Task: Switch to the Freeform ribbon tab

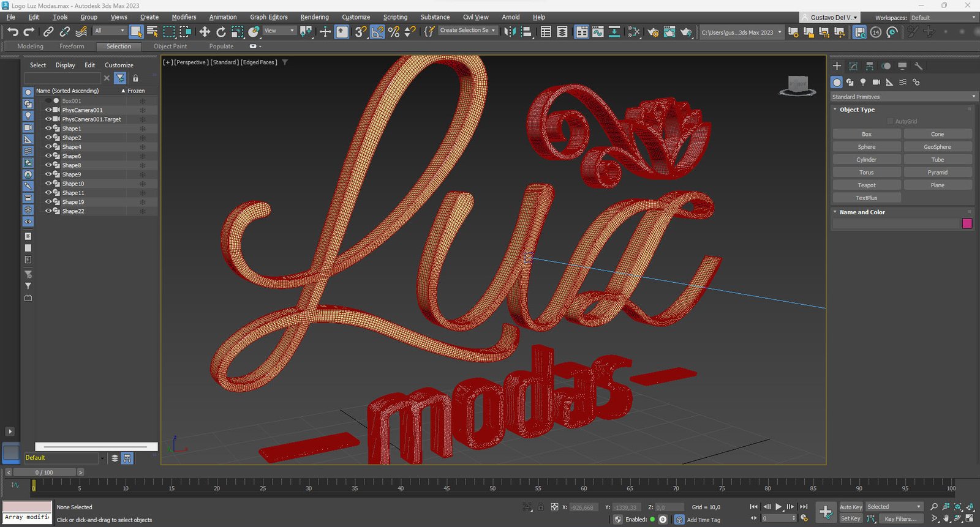Action: 72,47
